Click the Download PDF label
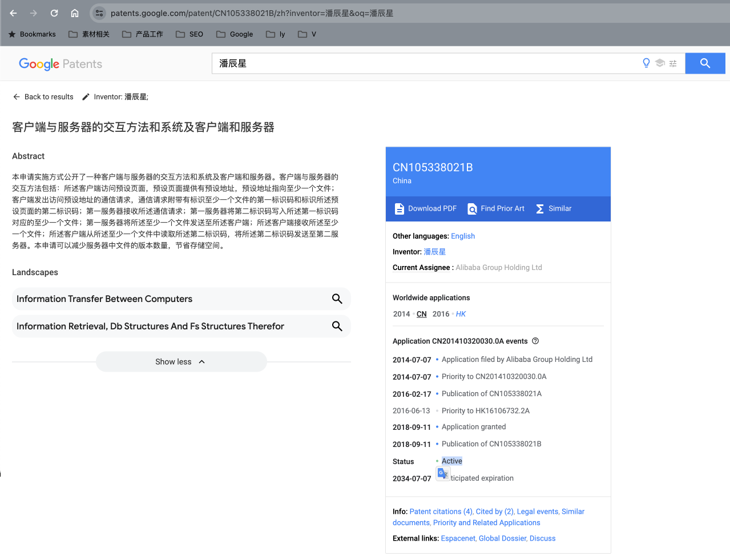The height and width of the screenshot is (560, 730). (x=433, y=209)
